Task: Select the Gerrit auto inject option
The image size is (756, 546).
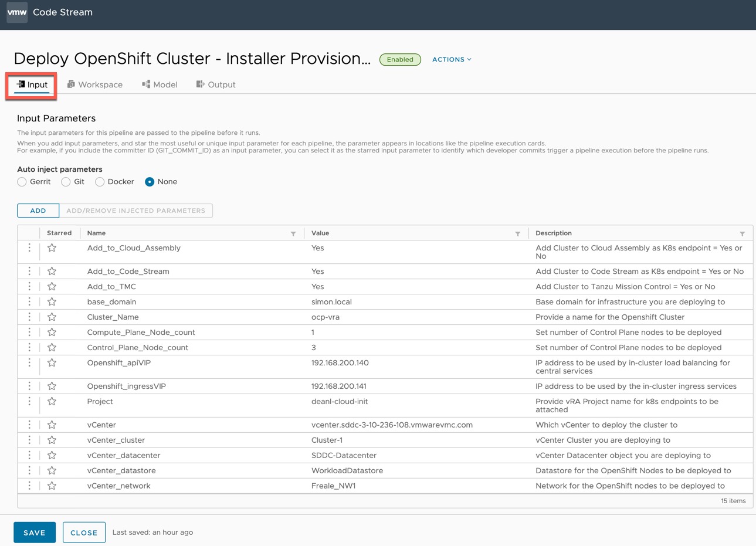Action: pos(22,182)
